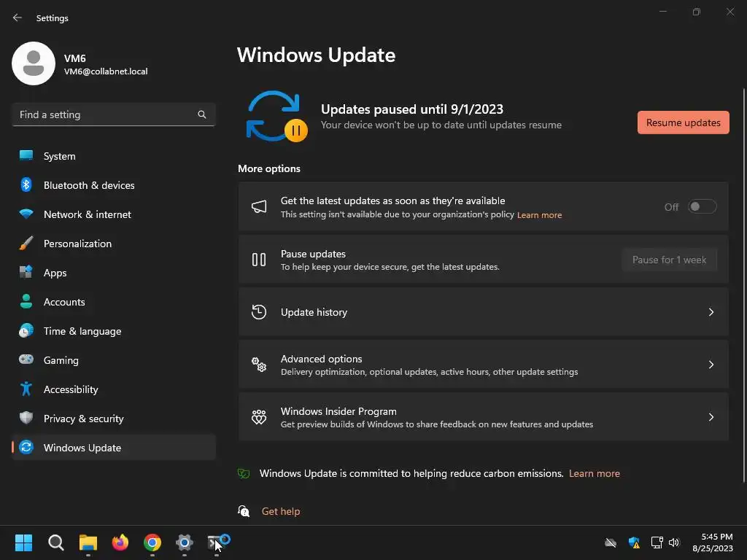The image size is (747, 560).
Task: Click the Windows Update sync icon in sidebar
Action: tap(26, 447)
